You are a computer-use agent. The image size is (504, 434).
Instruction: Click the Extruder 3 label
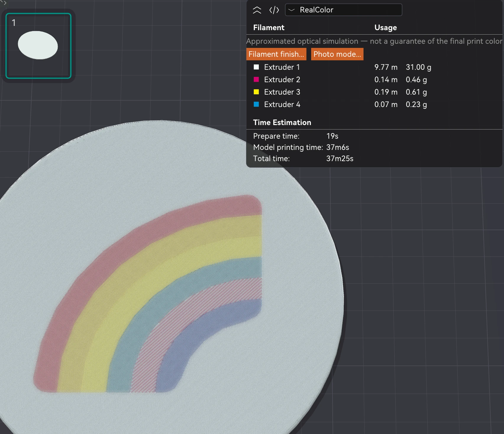click(282, 92)
